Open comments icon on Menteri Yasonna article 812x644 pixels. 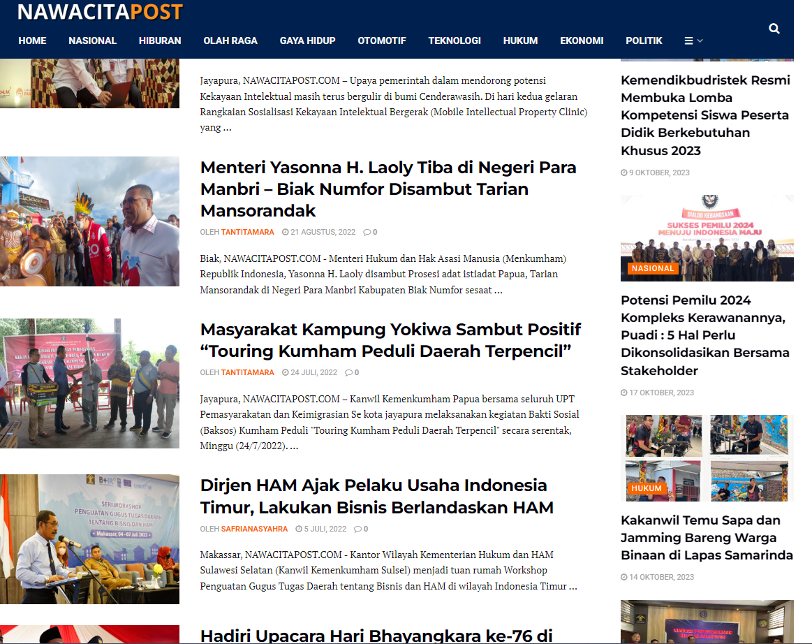click(370, 232)
